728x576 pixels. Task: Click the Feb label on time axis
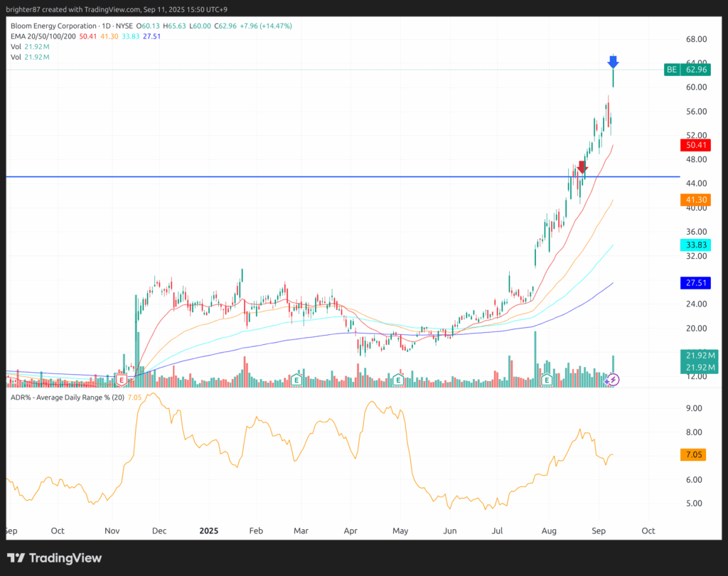256,530
